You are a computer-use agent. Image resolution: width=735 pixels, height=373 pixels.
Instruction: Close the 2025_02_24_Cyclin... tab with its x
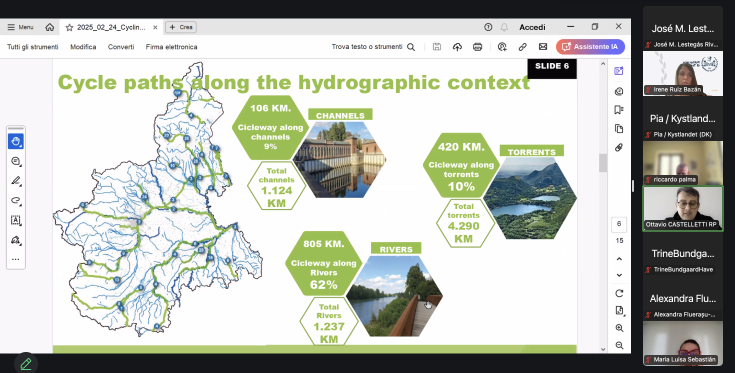click(155, 27)
